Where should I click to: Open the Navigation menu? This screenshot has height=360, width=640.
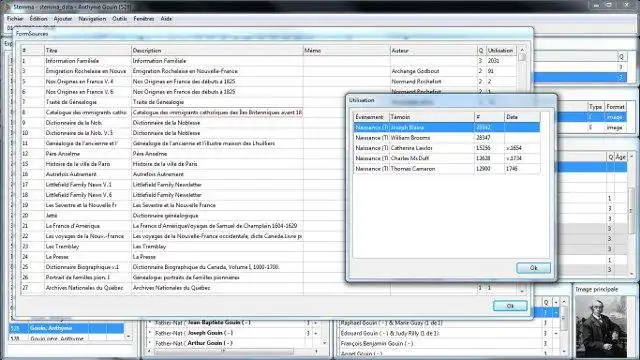pos(92,19)
